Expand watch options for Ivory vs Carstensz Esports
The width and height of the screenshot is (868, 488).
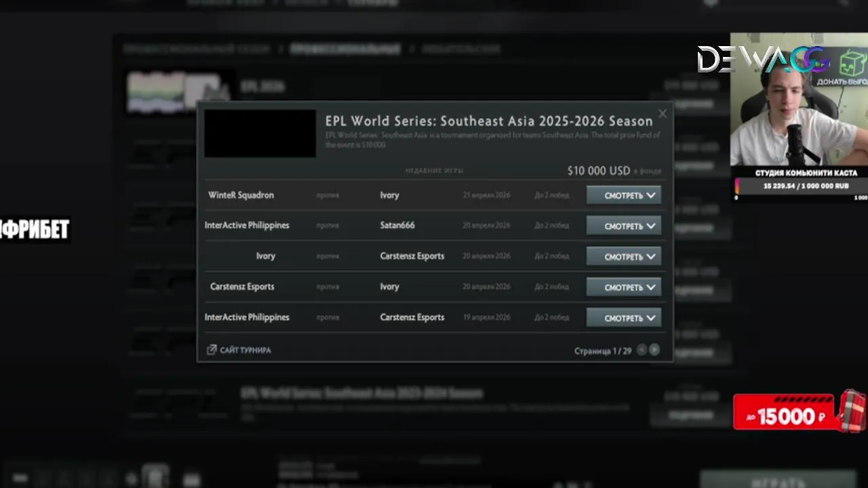623,256
